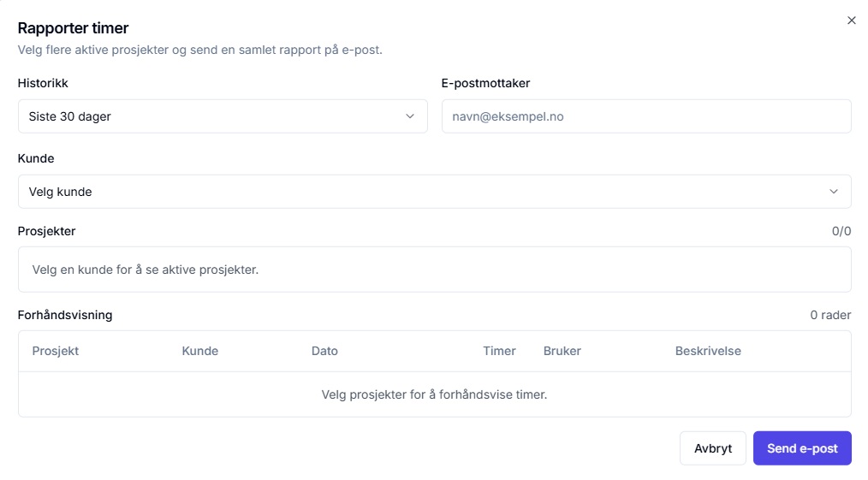Select the Kunde column header in the preview table

(200, 351)
